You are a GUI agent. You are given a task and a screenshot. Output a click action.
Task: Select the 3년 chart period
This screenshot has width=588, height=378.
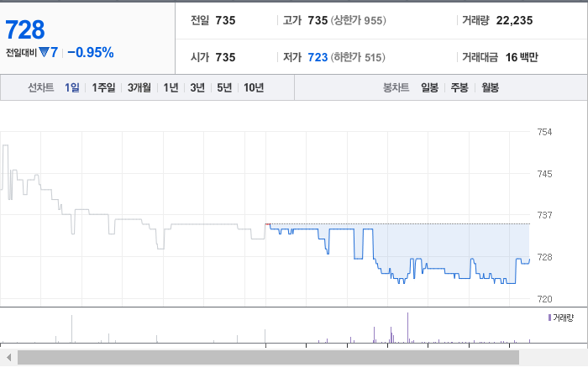tap(197, 87)
